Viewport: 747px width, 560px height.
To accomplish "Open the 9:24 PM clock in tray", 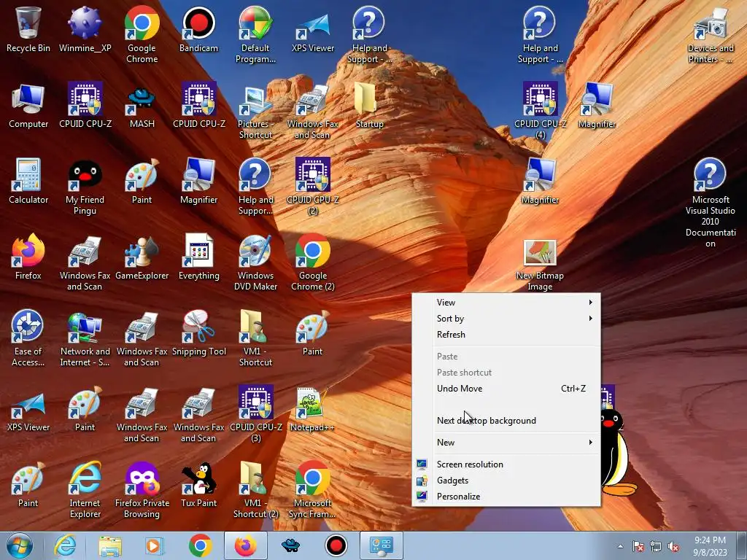I will point(710,546).
